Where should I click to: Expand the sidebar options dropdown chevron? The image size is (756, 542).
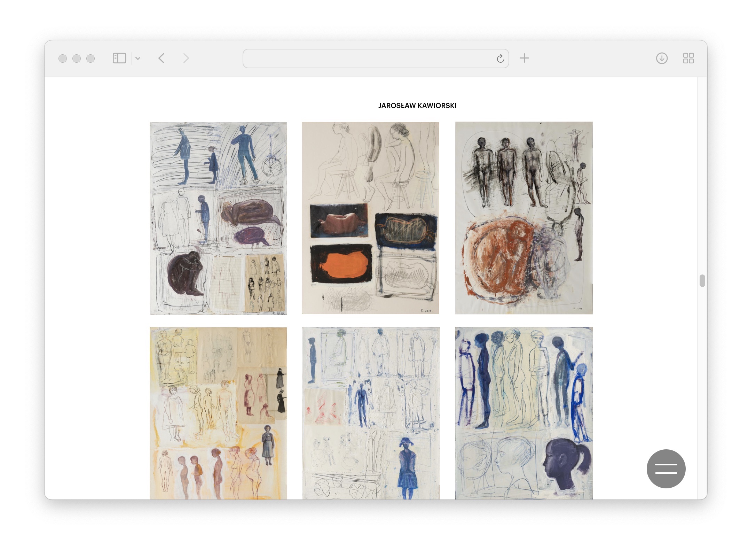point(138,58)
